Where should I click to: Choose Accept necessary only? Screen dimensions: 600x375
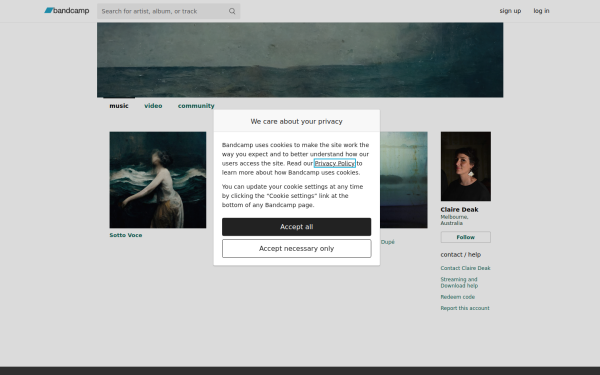(x=297, y=248)
